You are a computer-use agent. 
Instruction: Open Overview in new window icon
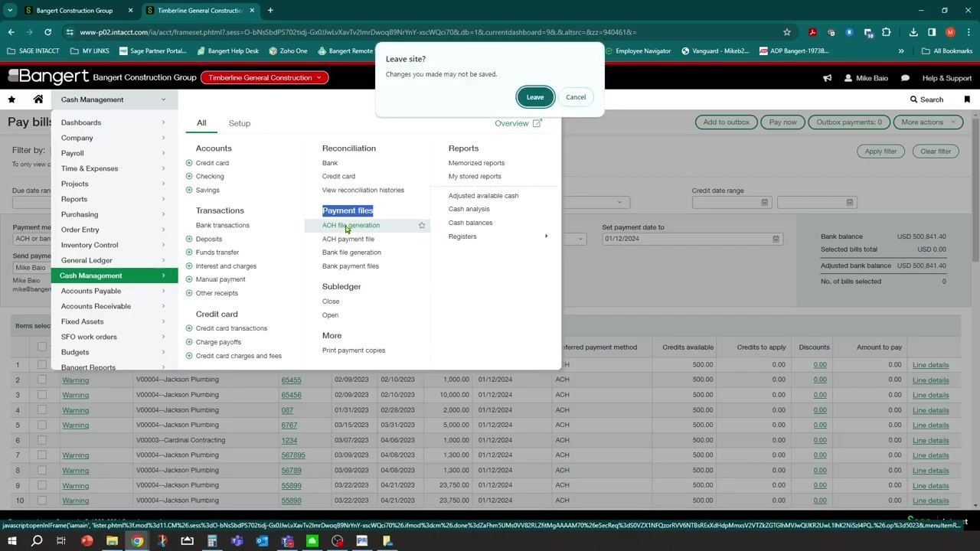[x=537, y=123]
